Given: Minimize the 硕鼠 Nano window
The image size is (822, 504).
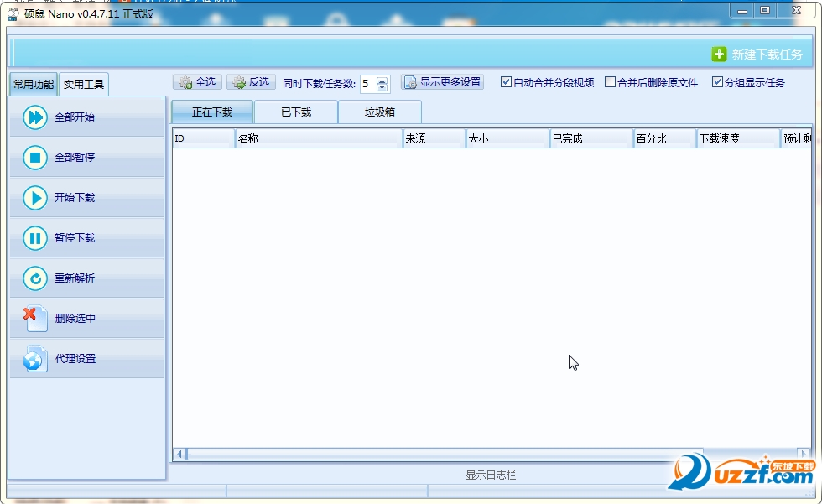Looking at the screenshot, I should tap(741, 11).
